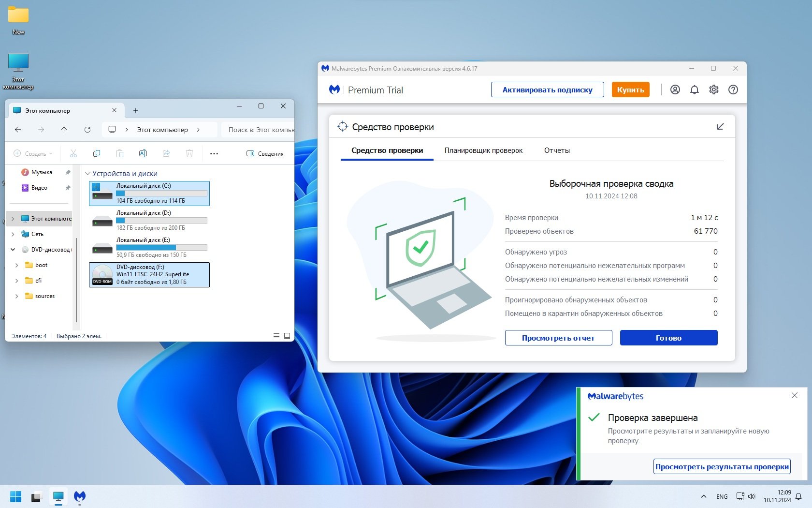Click View scan results in notification
The image size is (812, 508).
coord(722,466)
